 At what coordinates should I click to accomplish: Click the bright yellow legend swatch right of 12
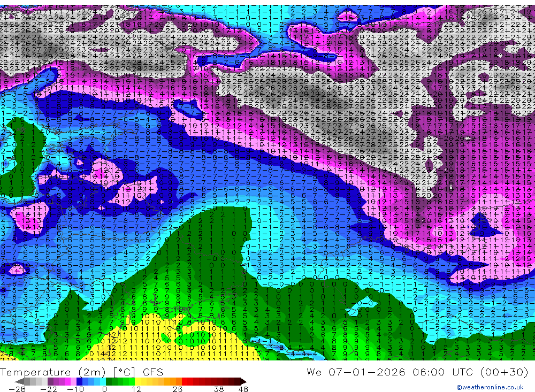click(x=138, y=381)
